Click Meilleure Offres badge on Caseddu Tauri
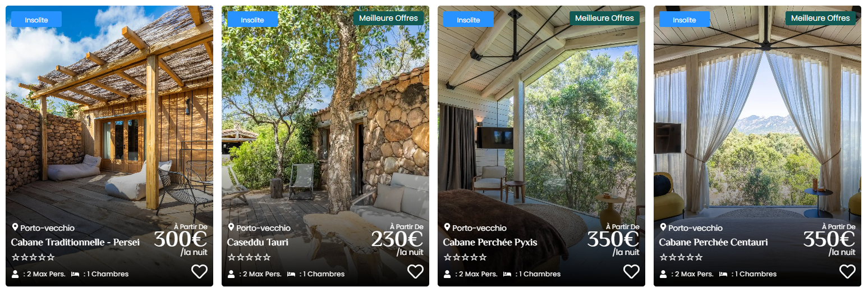This screenshot has width=868, height=287. coord(388,18)
